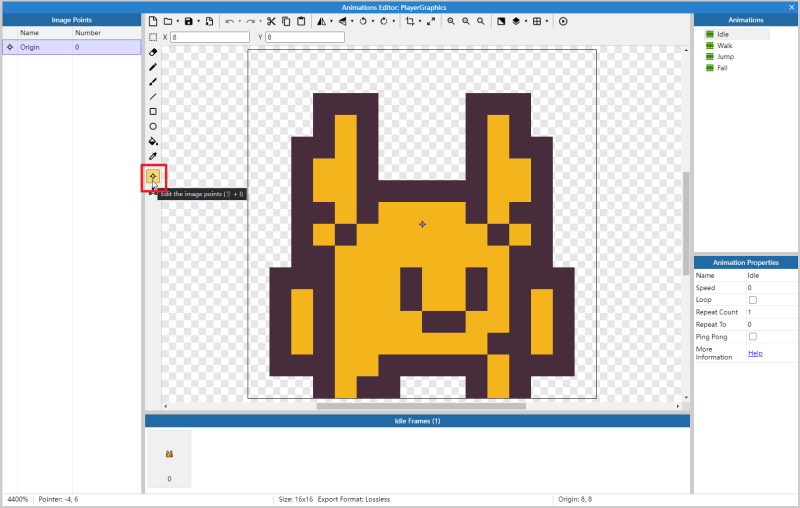Select the edit image points tool
800x508 pixels.
[x=153, y=176]
